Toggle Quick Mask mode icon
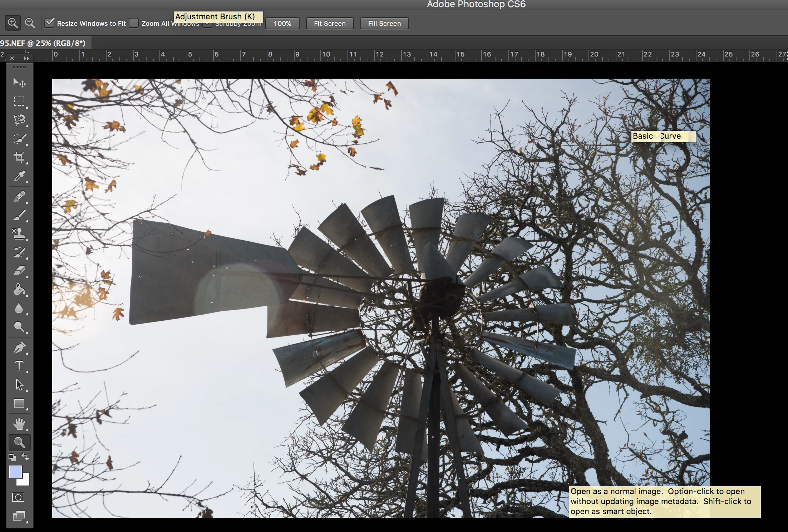Viewport: 788px width, 532px height. click(x=18, y=497)
